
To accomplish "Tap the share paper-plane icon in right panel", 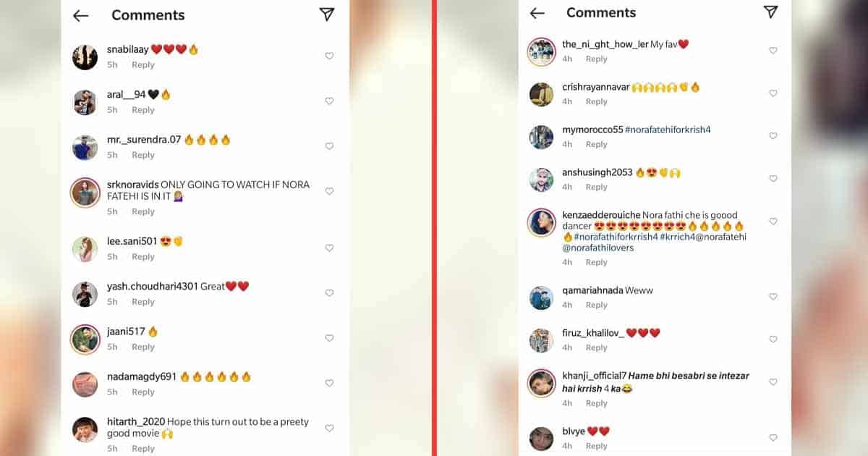I will tap(770, 12).
